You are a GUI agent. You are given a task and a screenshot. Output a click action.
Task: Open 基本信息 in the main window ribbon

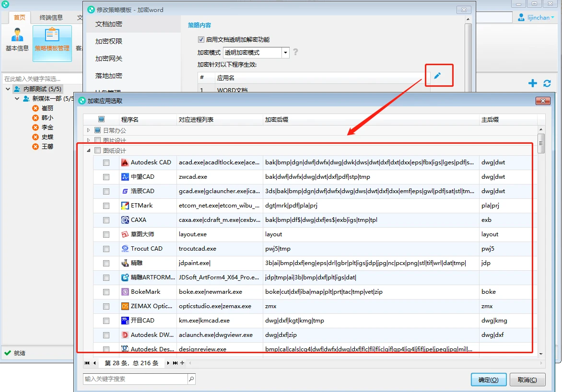pyautogui.click(x=17, y=39)
